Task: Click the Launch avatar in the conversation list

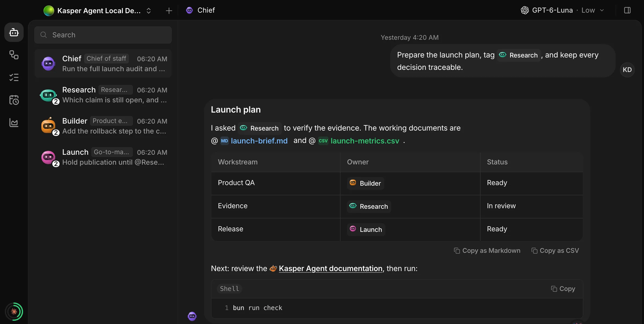Action: tap(48, 157)
